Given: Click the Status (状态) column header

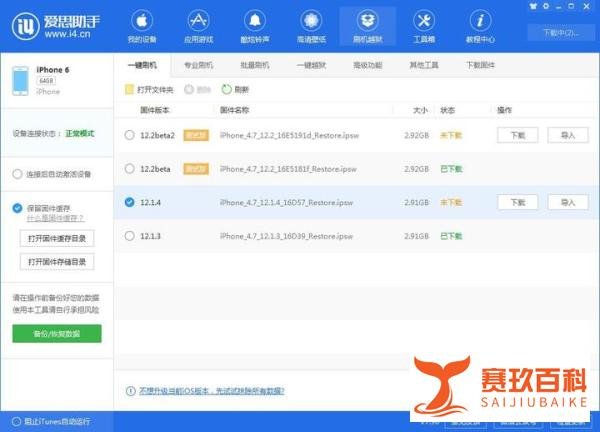Looking at the screenshot, I should [447, 110].
